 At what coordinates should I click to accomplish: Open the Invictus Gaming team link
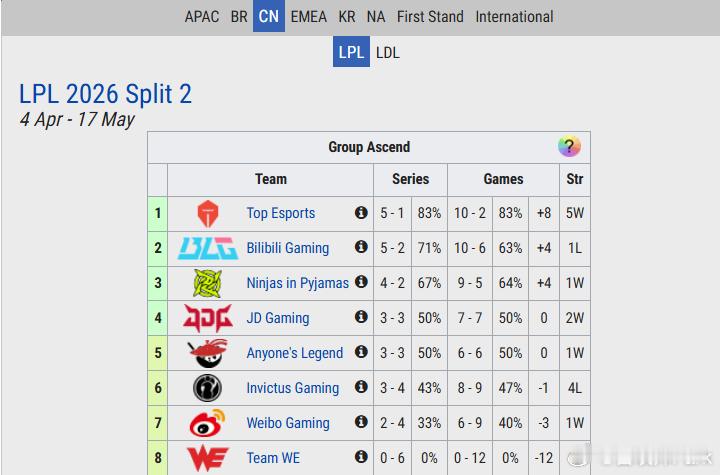(293, 388)
